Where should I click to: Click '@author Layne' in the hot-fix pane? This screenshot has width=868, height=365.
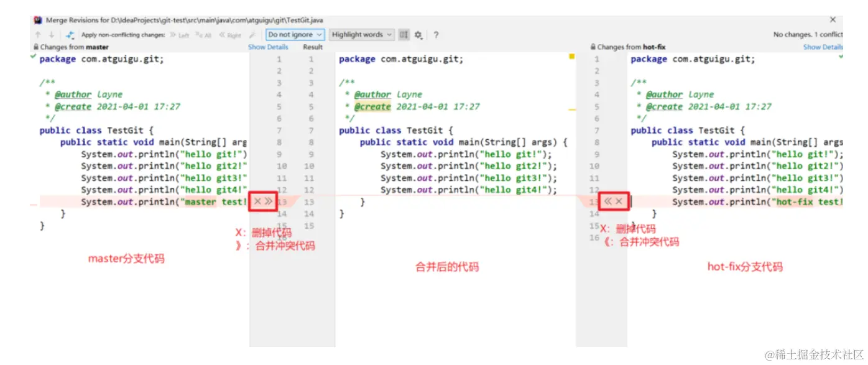(680, 95)
